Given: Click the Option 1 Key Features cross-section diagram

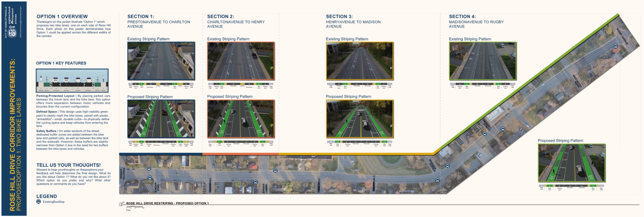Looking at the screenshot, I should click(x=72, y=81).
